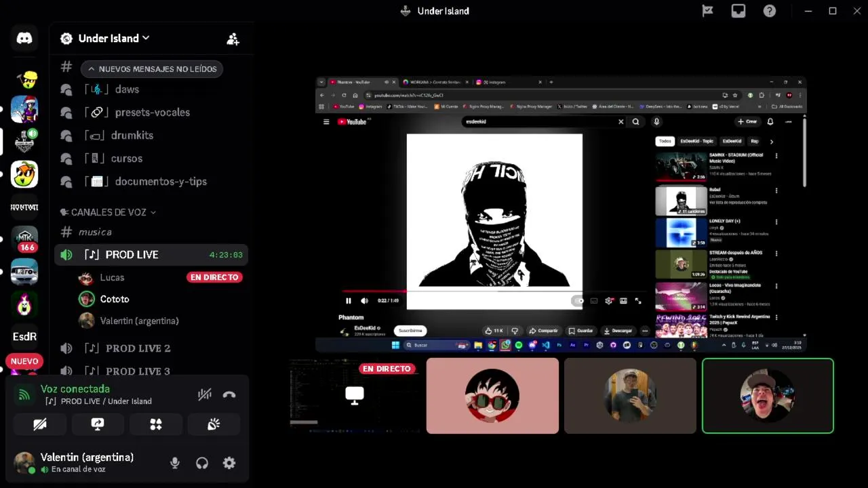Disconnect from voice with hang-up icon
This screenshot has height=488, width=868.
click(229, 394)
